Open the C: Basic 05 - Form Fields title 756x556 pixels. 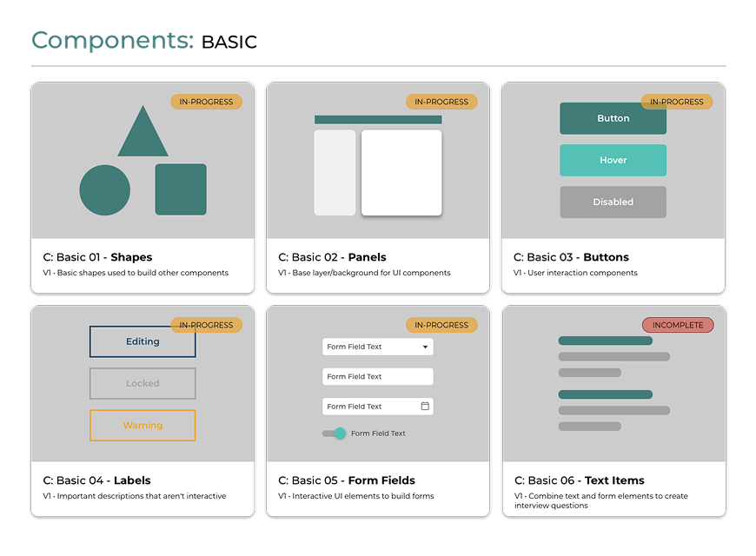[346, 480]
